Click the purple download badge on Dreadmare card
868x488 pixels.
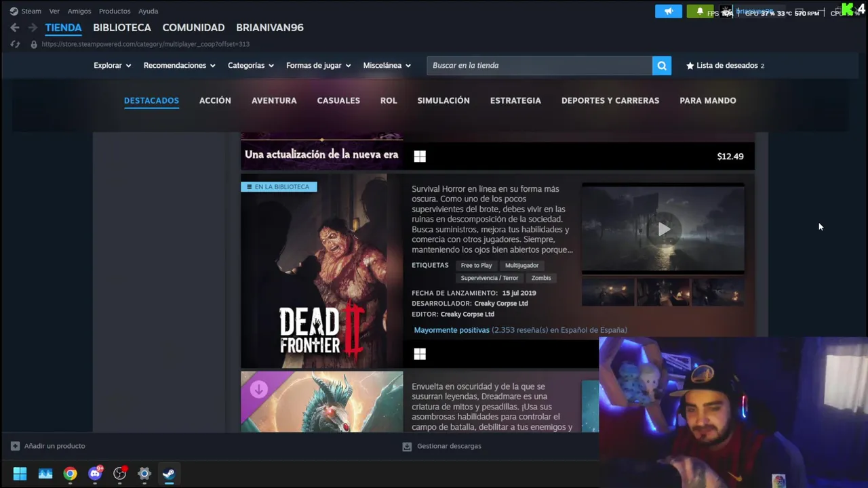pos(258,389)
